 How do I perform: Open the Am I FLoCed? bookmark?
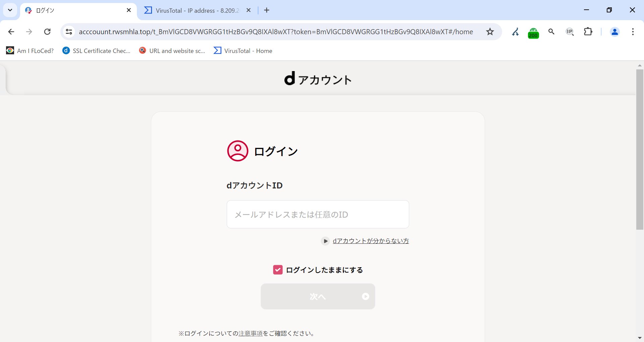[x=30, y=51]
